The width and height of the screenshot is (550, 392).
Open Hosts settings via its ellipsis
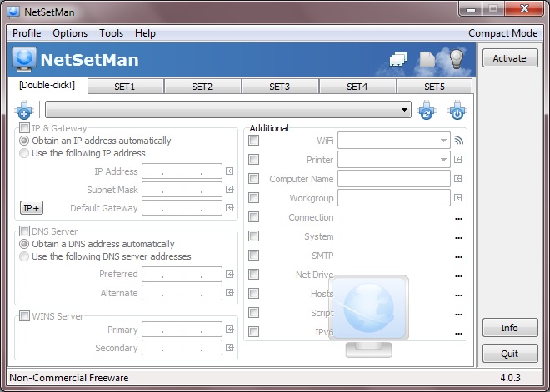pos(458,295)
